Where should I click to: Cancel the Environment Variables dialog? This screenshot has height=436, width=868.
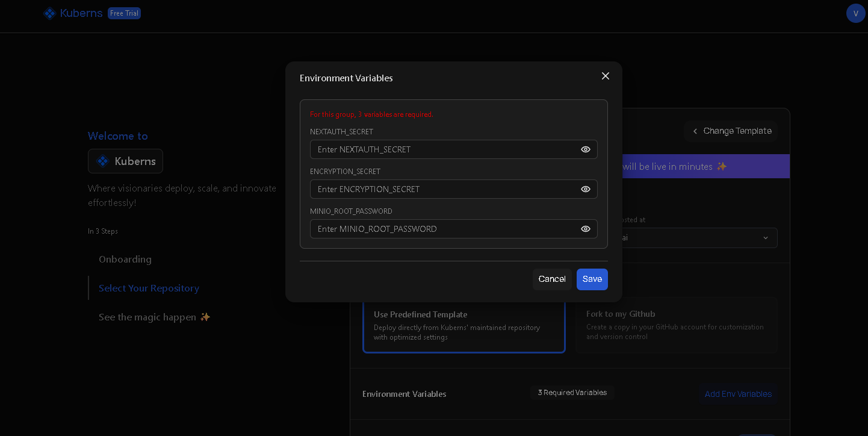pos(552,279)
